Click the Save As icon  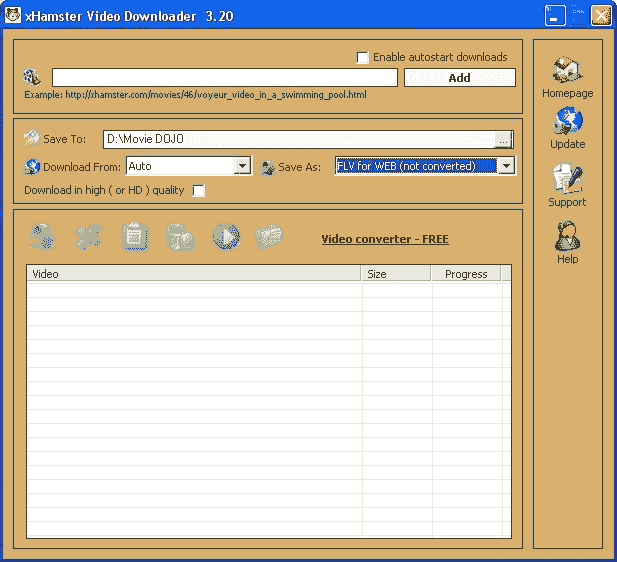pyautogui.click(x=268, y=167)
